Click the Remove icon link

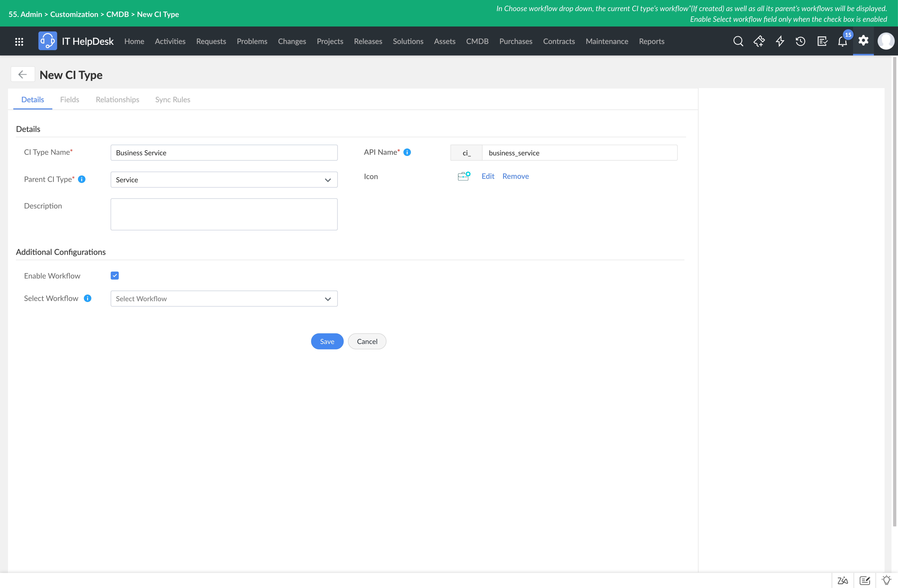(516, 176)
